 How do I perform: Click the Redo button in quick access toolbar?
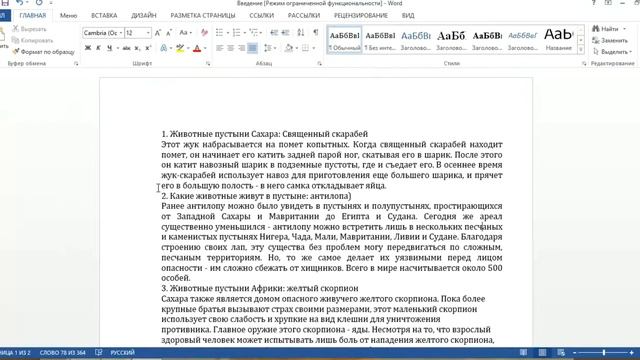(x=39, y=3)
